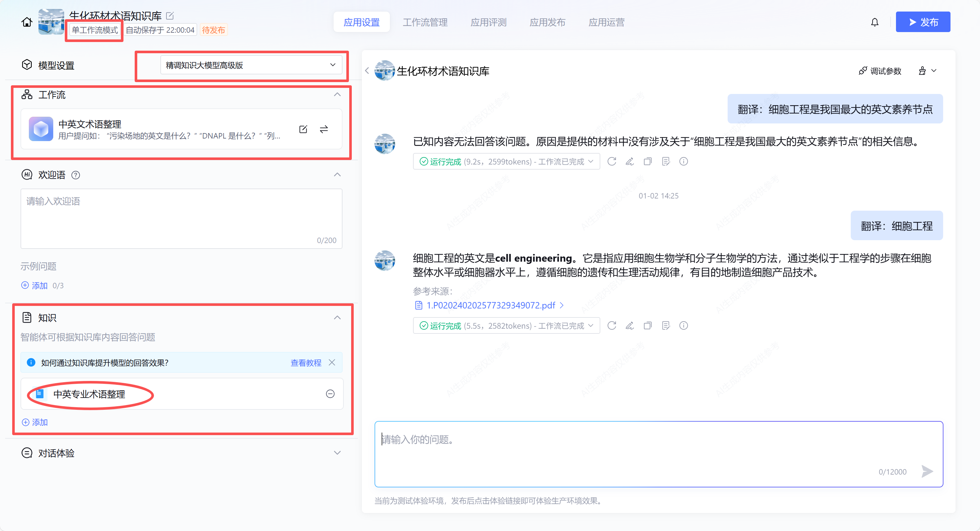Image resolution: width=980 pixels, height=531 pixels.
Task: Expand the 对话体验 section
Action: click(337, 453)
